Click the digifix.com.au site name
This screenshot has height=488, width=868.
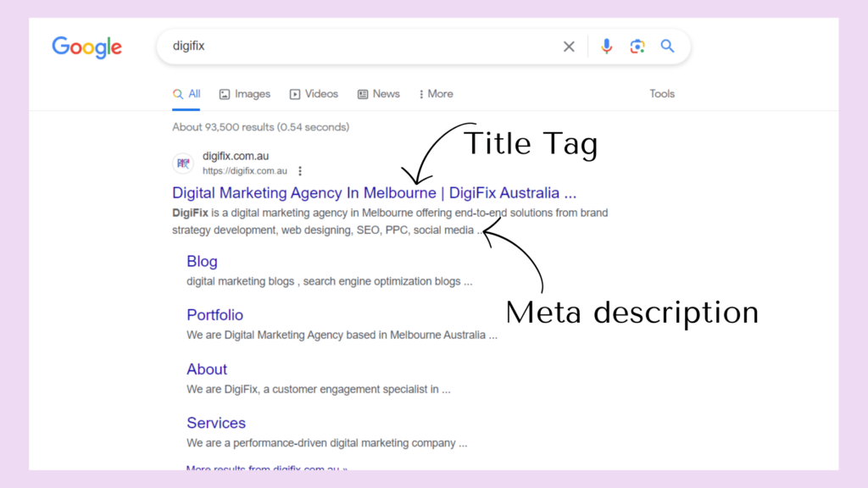point(236,156)
